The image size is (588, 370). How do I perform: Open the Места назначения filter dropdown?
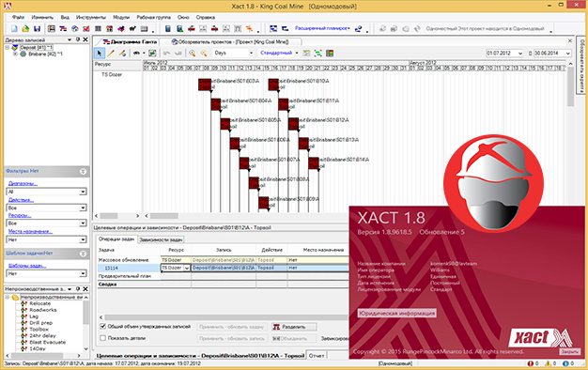pos(47,239)
